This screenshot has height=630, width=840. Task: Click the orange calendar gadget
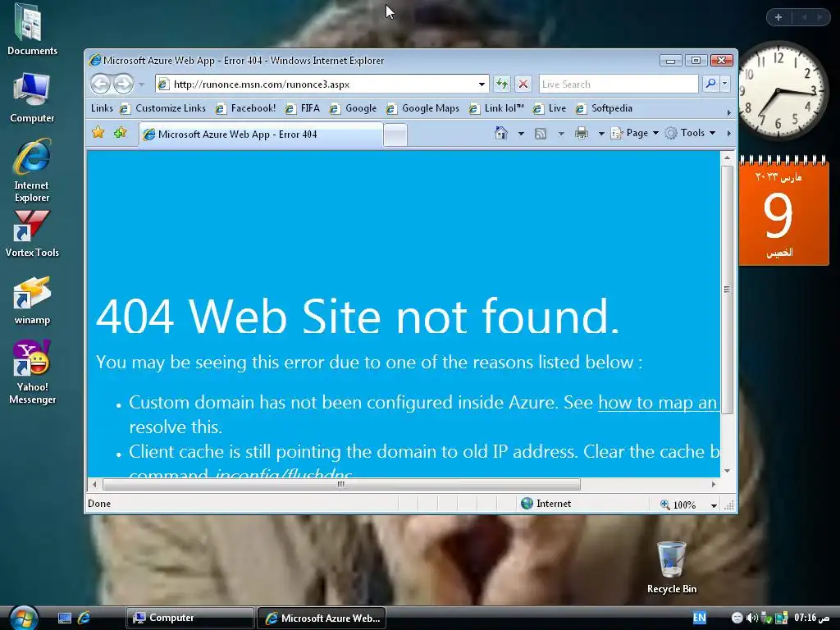pos(783,211)
